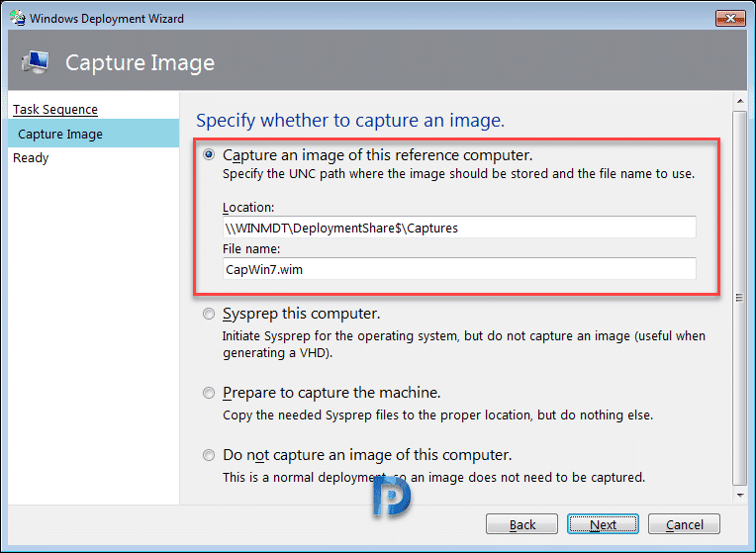756x553 pixels.
Task: Select the Capture Image step in sidebar
Action: 94,134
